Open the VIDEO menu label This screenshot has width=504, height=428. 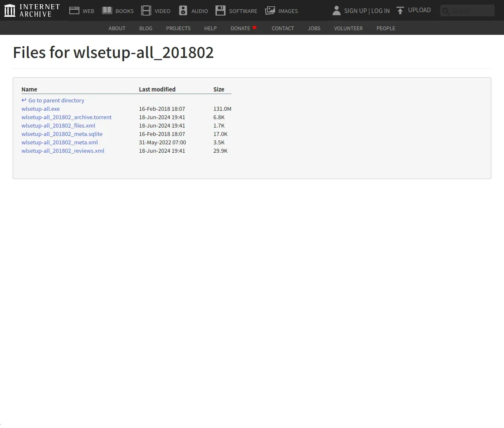(163, 11)
